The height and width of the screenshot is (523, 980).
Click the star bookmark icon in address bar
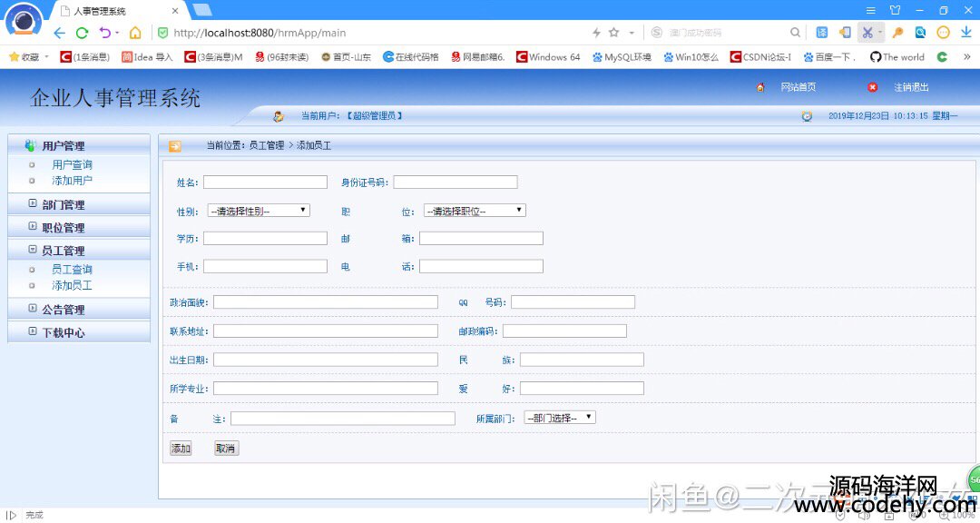[x=613, y=33]
